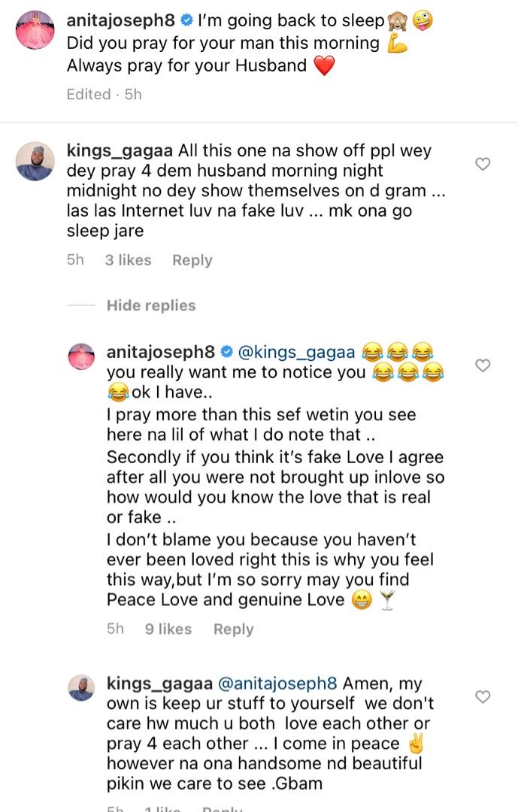The height and width of the screenshot is (812, 518).
Task: Tap kings_gagaa's avatar beside the Amen reply
Action: click(x=81, y=689)
